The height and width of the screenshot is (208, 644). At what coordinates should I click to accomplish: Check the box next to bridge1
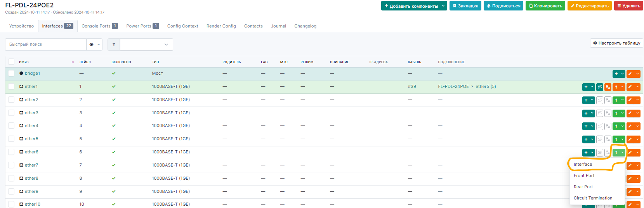(x=11, y=73)
